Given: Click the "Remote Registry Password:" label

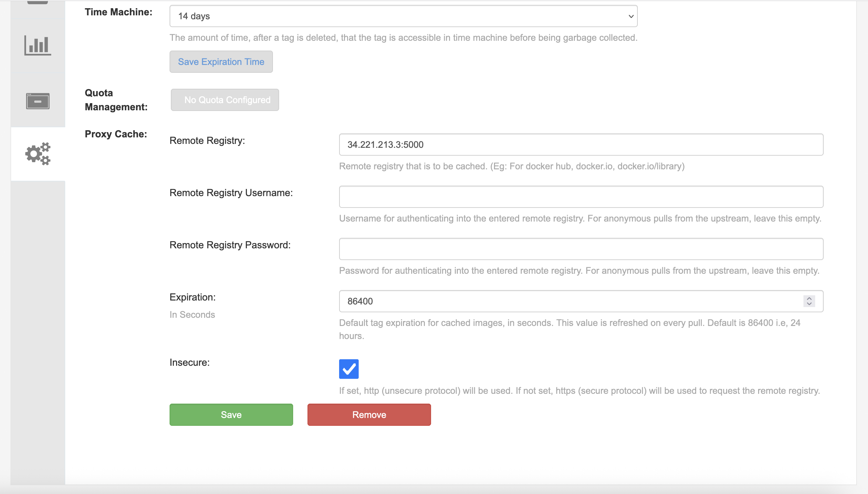Looking at the screenshot, I should (x=230, y=245).
